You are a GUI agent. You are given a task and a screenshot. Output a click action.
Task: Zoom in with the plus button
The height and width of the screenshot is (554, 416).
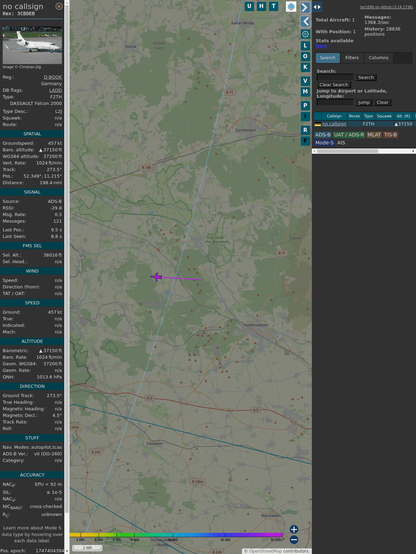[294, 529]
